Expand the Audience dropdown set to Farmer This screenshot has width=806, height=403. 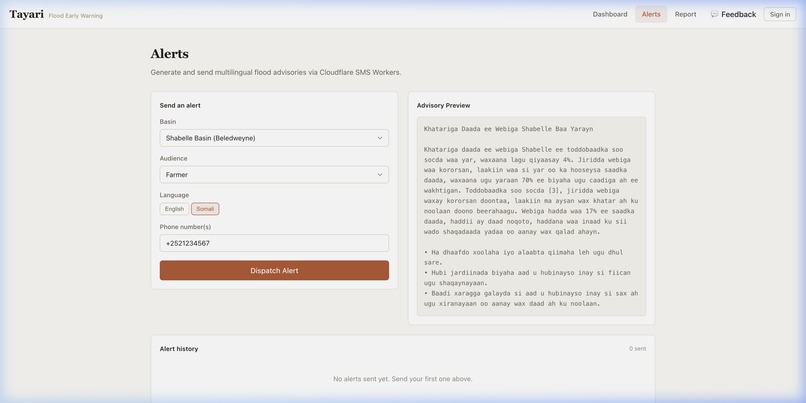274,175
